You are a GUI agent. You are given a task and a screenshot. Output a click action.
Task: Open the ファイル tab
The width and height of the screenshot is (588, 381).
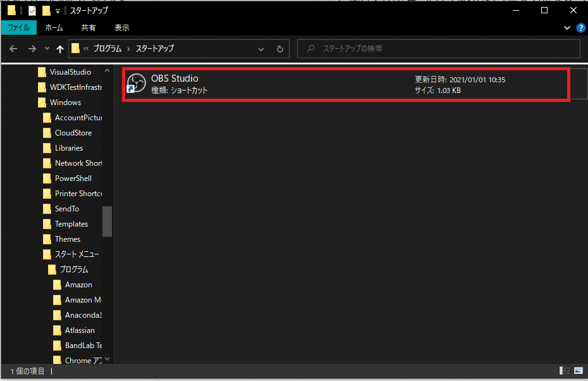(x=19, y=28)
